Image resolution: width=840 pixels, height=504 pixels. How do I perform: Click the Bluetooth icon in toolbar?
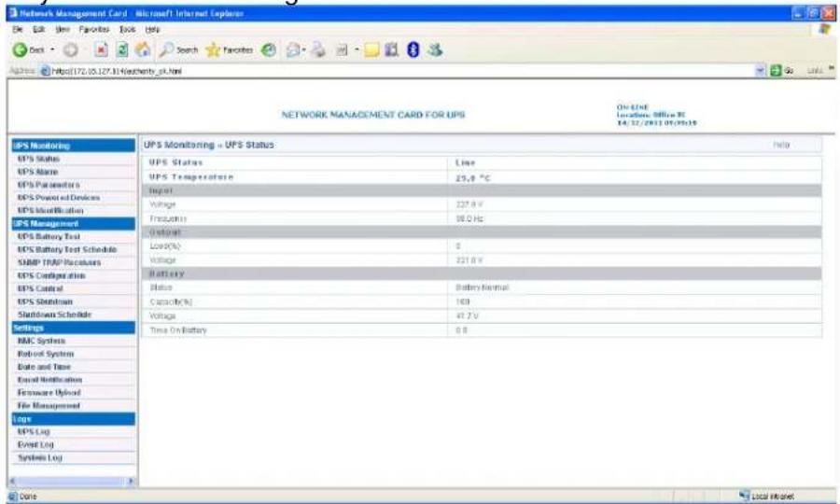pos(413,49)
